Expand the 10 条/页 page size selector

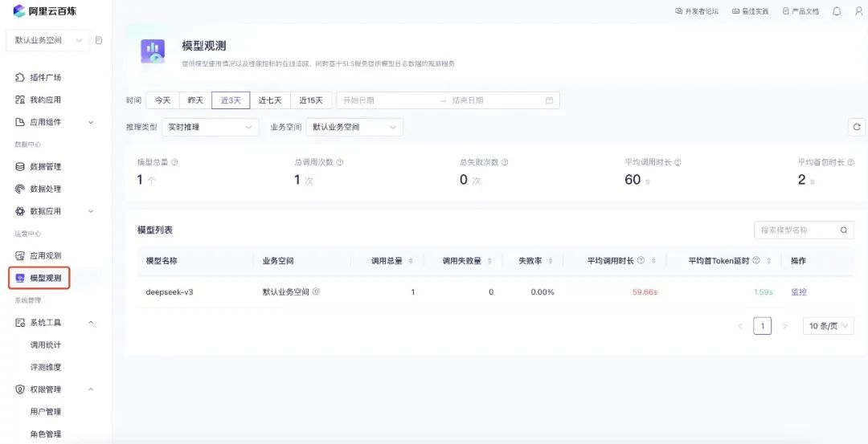click(828, 326)
